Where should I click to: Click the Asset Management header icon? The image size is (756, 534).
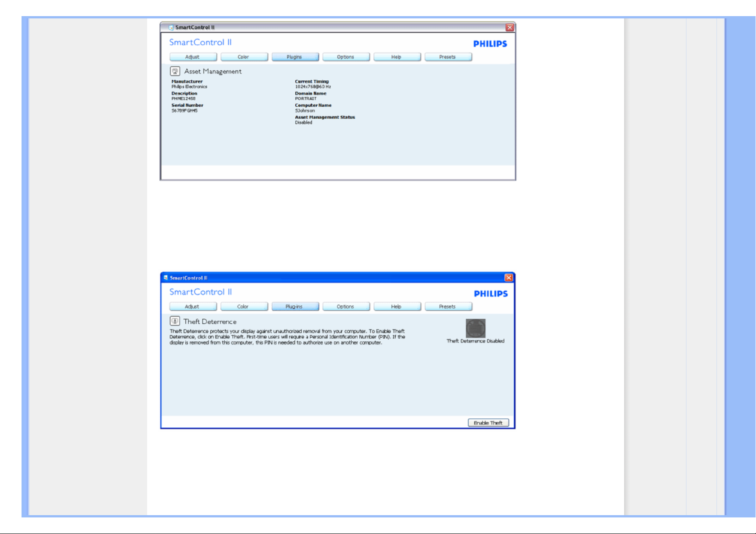pos(175,71)
